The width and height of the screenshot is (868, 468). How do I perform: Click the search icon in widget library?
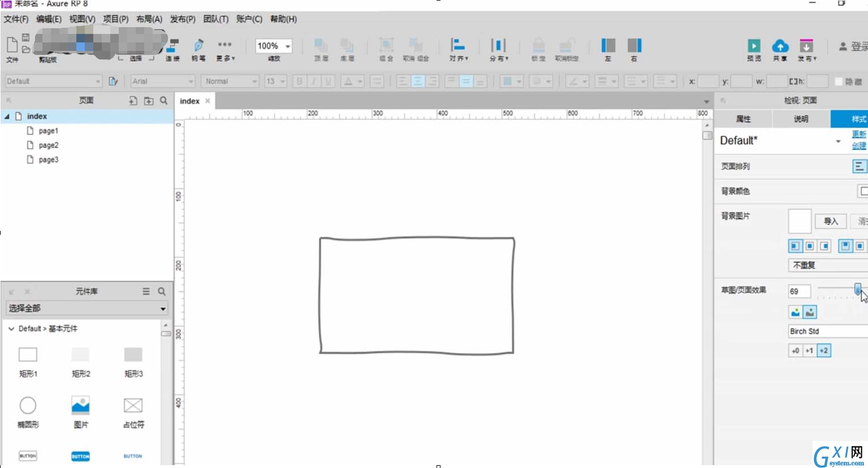162,291
